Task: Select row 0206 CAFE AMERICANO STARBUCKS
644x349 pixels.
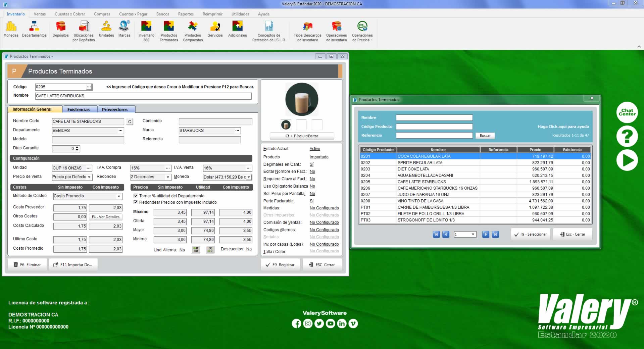Action: tap(475, 188)
